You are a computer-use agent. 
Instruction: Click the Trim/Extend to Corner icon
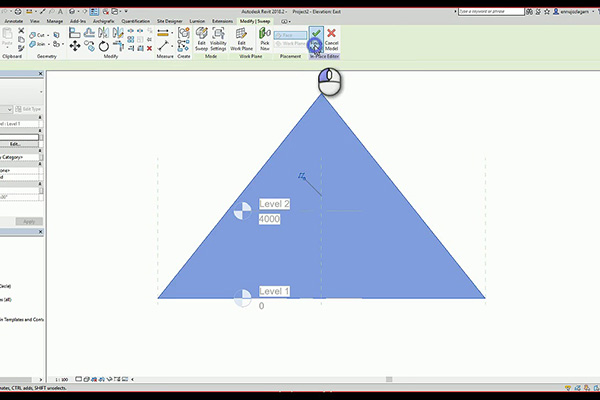118,46
